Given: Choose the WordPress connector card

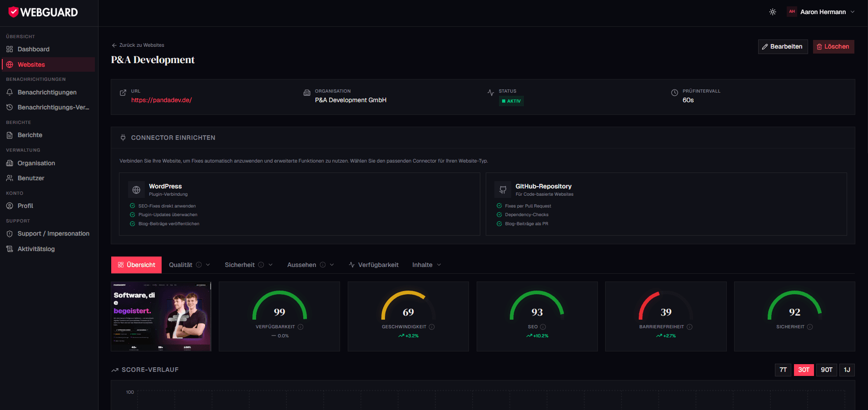Looking at the screenshot, I should tap(300, 204).
